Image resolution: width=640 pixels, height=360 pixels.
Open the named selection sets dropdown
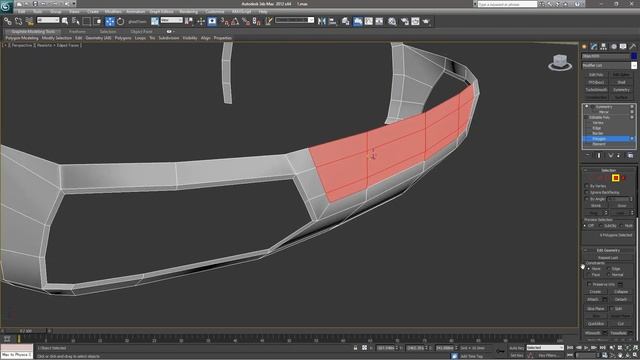pos(295,20)
